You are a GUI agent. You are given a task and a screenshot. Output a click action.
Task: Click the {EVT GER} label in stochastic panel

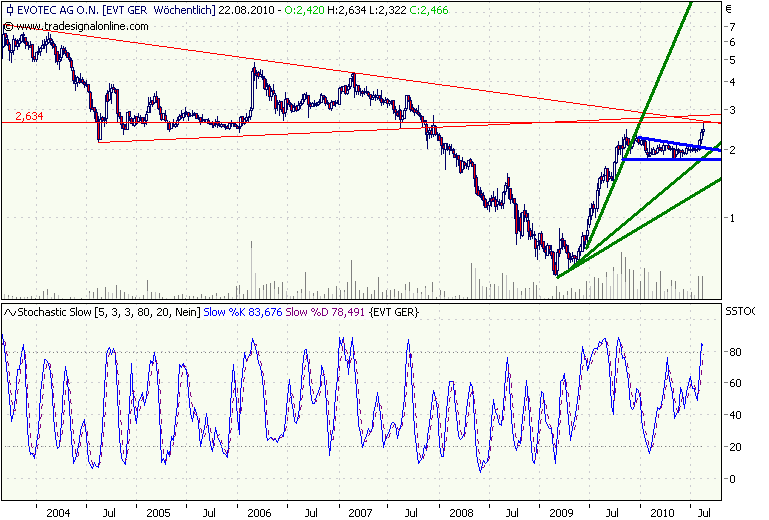(x=393, y=312)
